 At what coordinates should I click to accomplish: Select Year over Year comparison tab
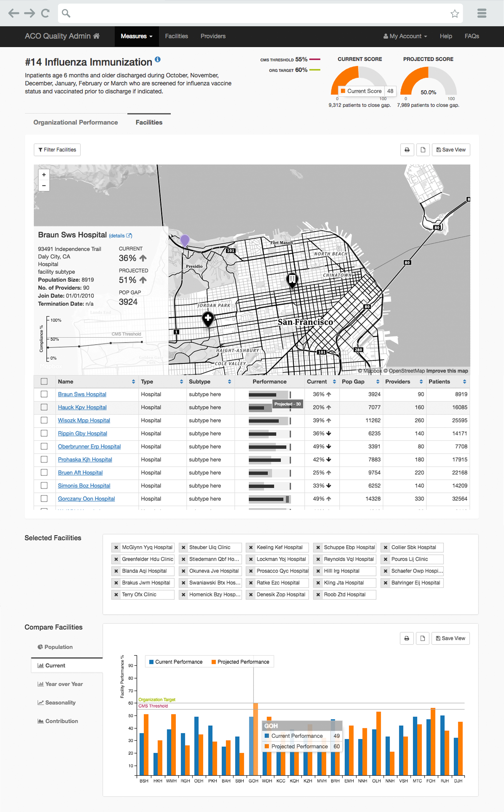coord(64,684)
